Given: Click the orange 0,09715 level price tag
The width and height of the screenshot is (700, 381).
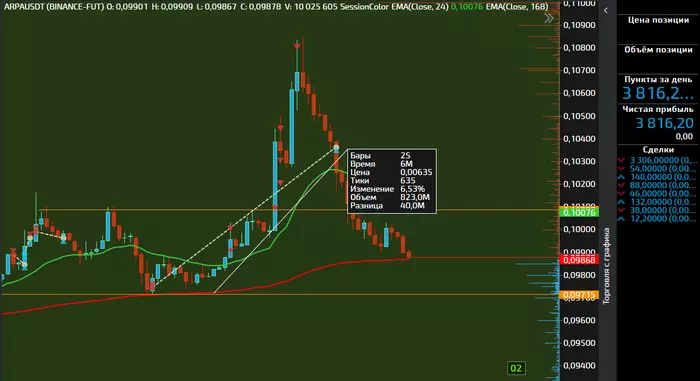Looking at the screenshot, I should pyautogui.click(x=579, y=295).
